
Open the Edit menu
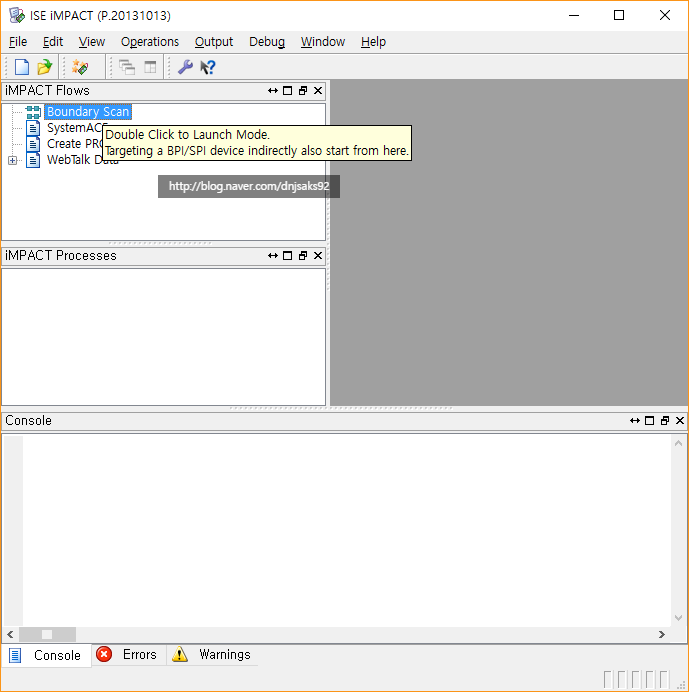point(53,42)
